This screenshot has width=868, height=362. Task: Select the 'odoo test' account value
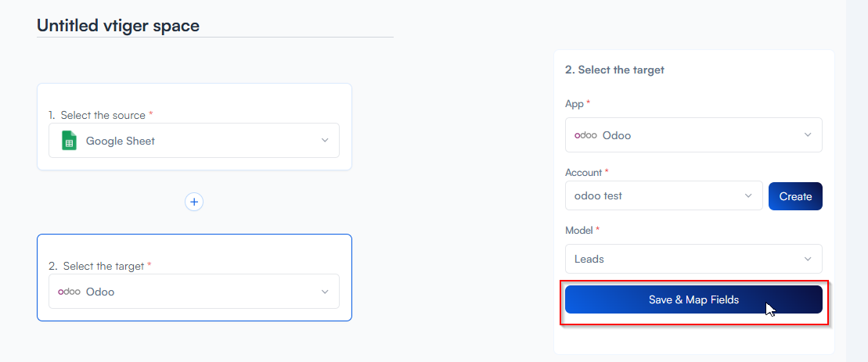[x=598, y=195]
